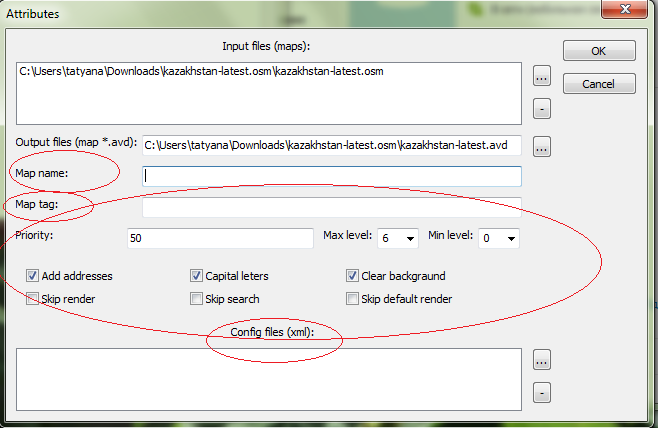Select the Priority value field
This screenshot has width=658, height=428.
(x=221, y=238)
